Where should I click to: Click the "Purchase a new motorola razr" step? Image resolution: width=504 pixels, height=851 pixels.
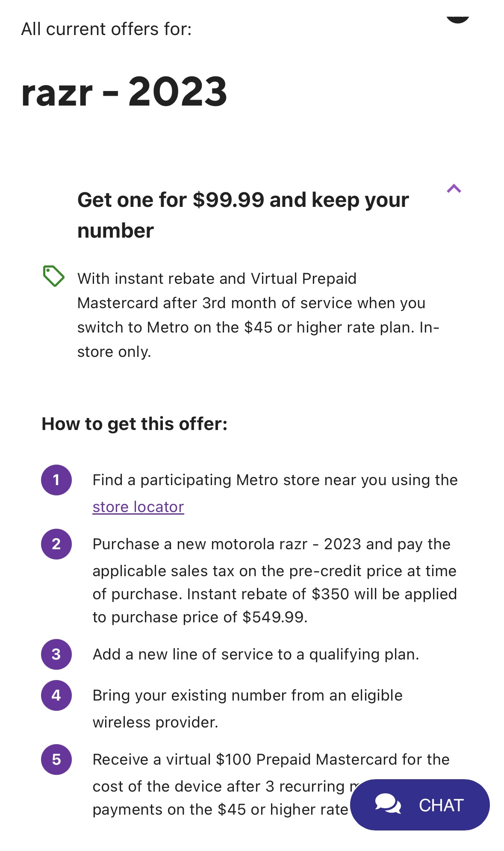pos(274,580)
